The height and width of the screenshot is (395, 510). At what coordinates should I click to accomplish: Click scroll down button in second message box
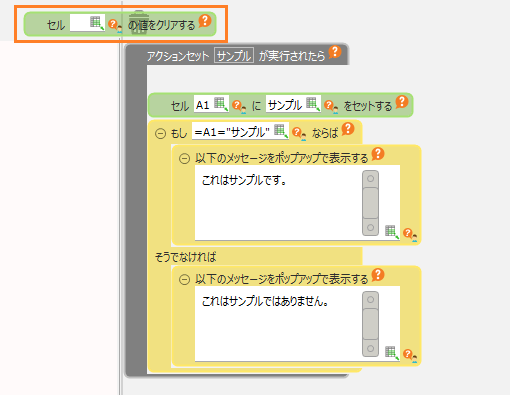point(370,348)
